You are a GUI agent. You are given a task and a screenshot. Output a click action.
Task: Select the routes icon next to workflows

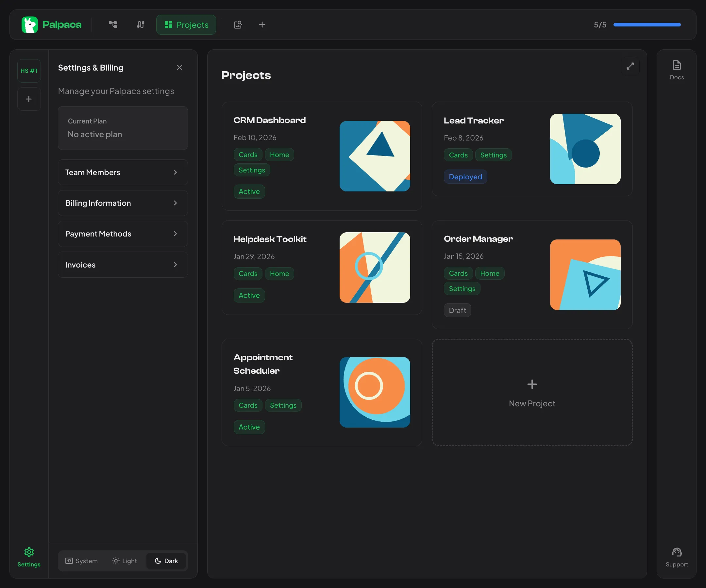click(140, 24)
